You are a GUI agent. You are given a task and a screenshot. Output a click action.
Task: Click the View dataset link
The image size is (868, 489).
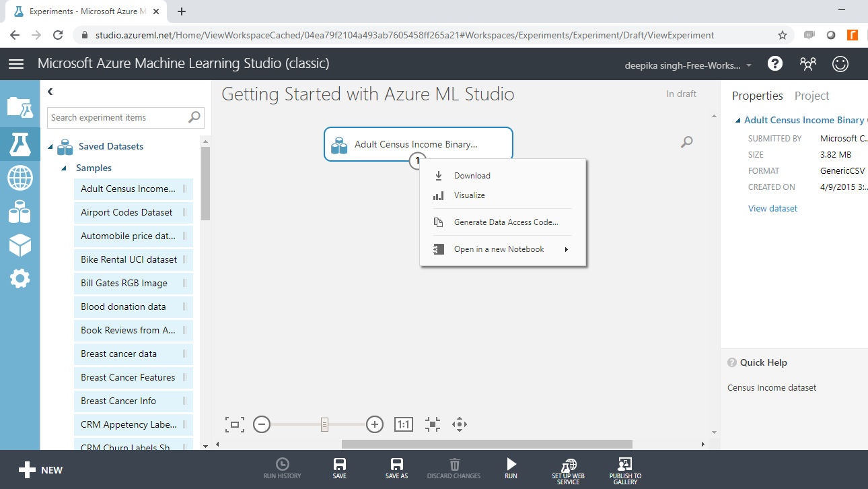[x=772, y=209]
